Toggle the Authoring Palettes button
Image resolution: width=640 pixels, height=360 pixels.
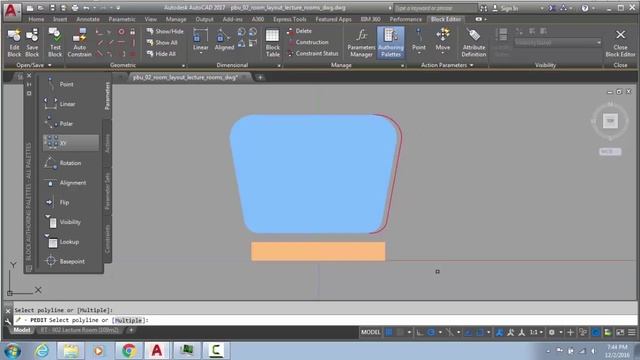click(x=391, y=43)
